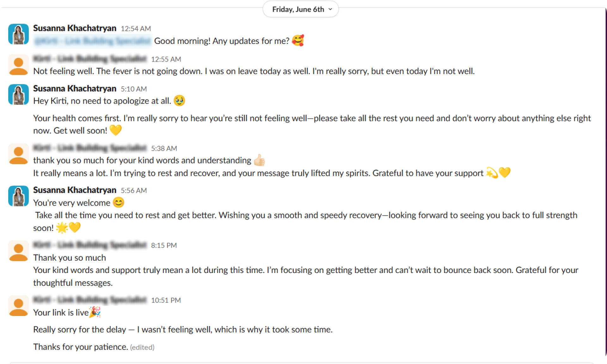Click the blurred sender name at 10:51 PM
This screenshot has height=364, width=607.
pos(90,300)
